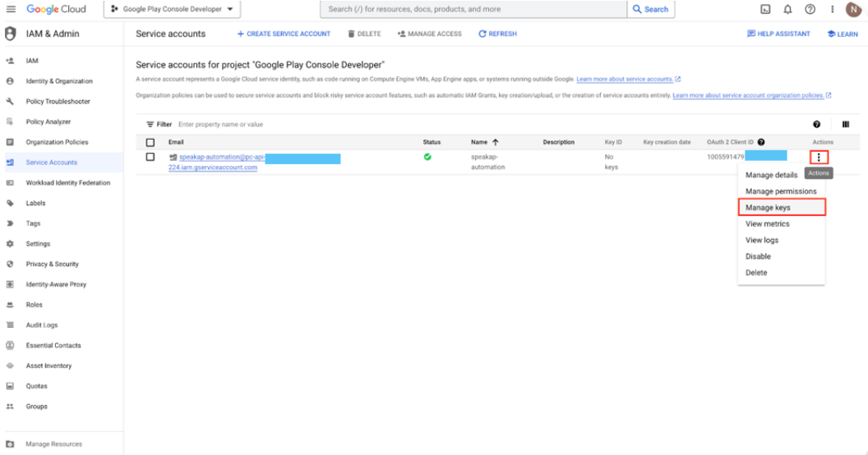Sort by Name column arrow

pos(496,142)
